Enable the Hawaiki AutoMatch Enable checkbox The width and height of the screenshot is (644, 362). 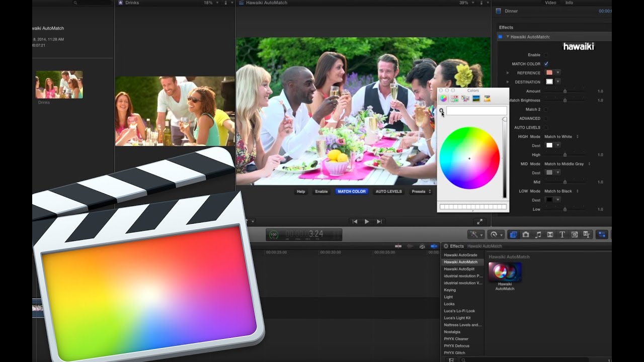546,55
